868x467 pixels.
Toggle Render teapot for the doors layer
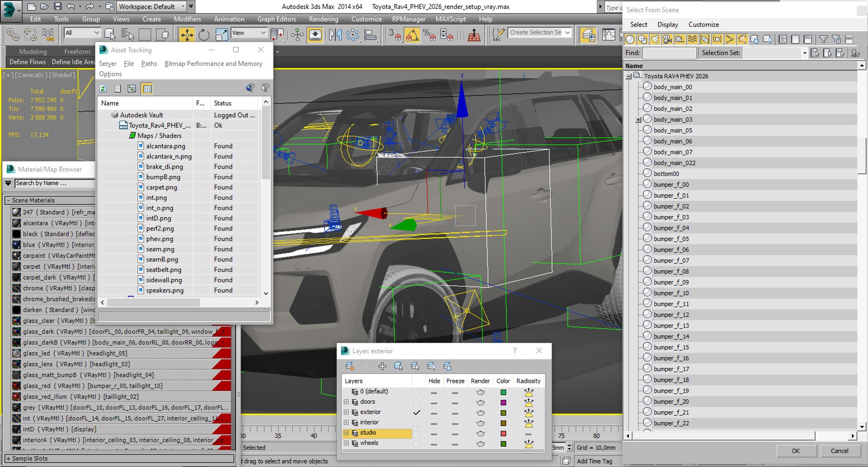click(x=480, y=402)
